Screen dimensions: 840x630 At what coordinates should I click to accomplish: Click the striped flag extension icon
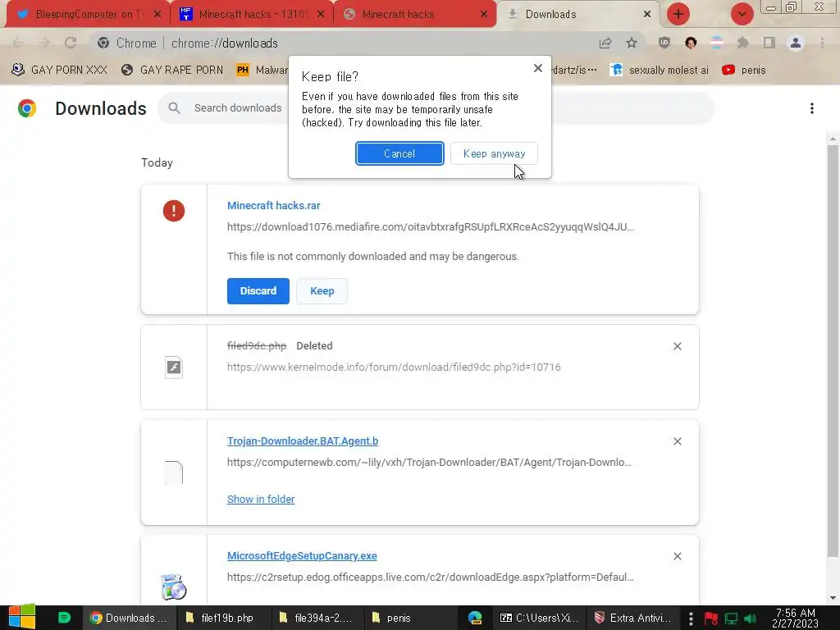point(717,43)
